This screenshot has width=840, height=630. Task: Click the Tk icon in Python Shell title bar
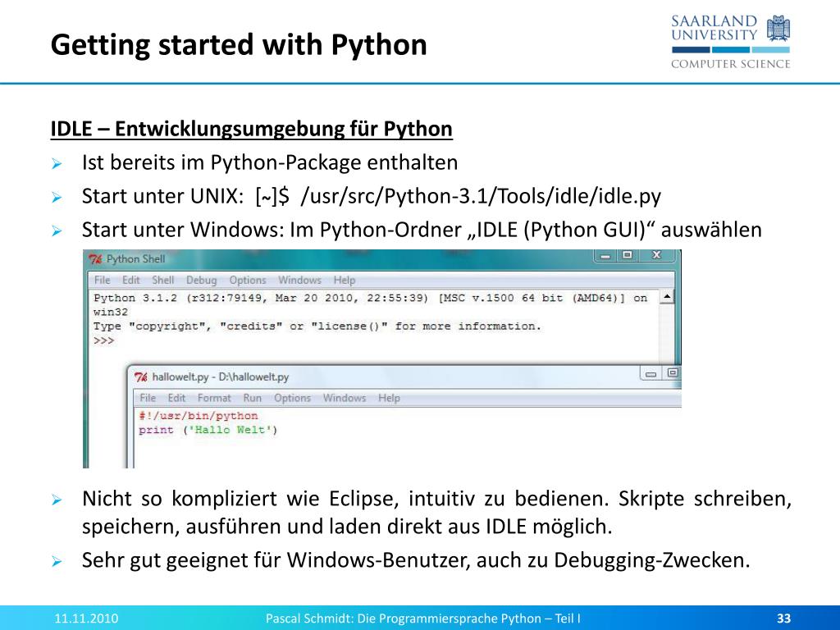tap(95, 259)
